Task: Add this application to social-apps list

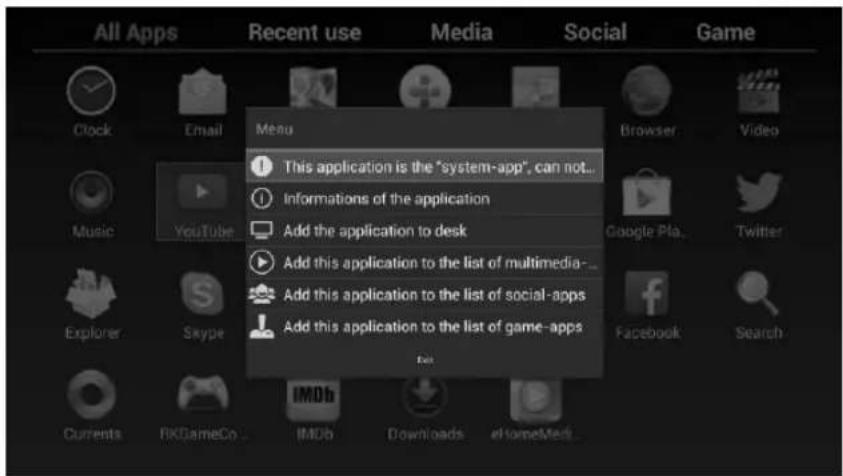Action: pos(424,295)
